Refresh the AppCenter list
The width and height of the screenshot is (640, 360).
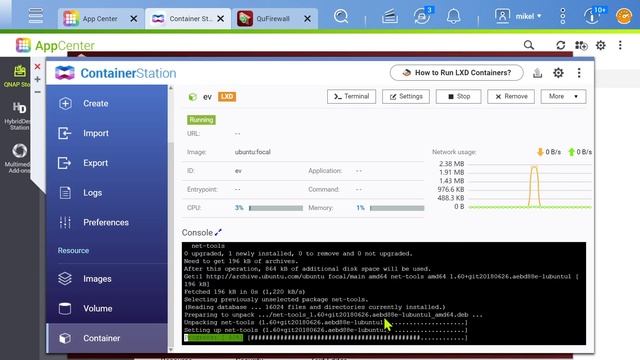tap(560, 45)
